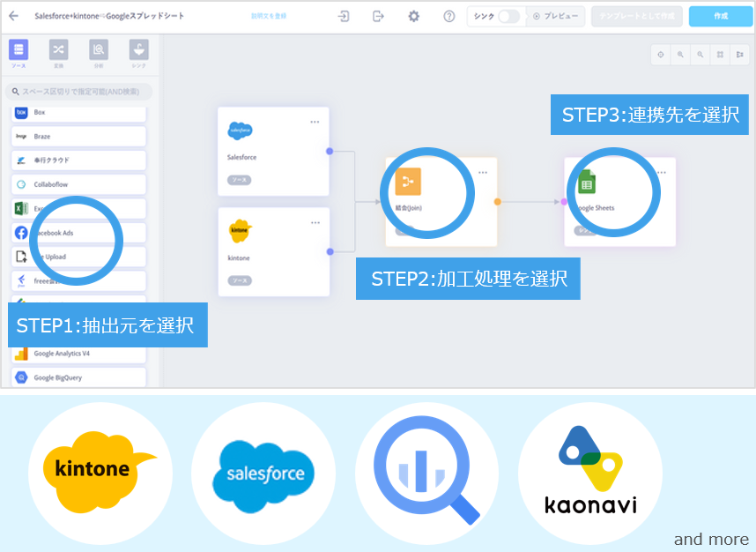This screenshot has height=552, width=756.
Task: Click the large kintone logo at bottom
Action: pos(100,472)
